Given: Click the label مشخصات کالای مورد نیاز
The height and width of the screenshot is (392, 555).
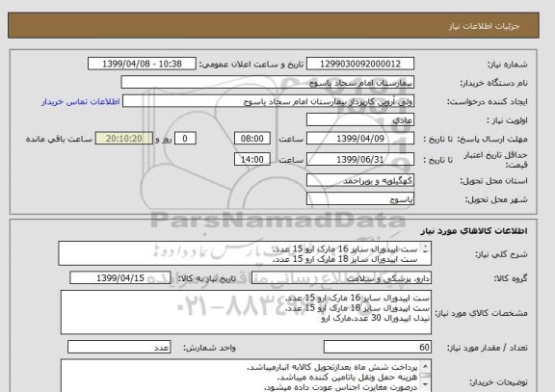Looking at the screenshot, I should tap(481, 313).
